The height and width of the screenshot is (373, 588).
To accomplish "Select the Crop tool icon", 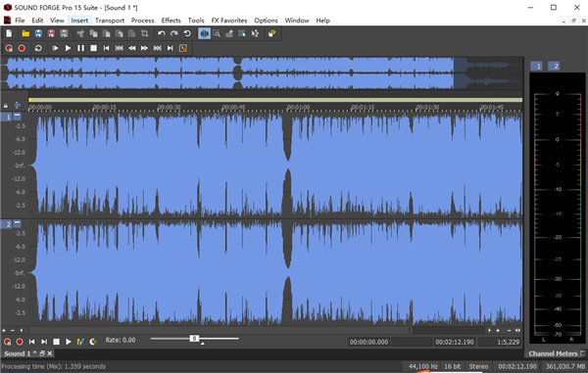I will (145, 33).
